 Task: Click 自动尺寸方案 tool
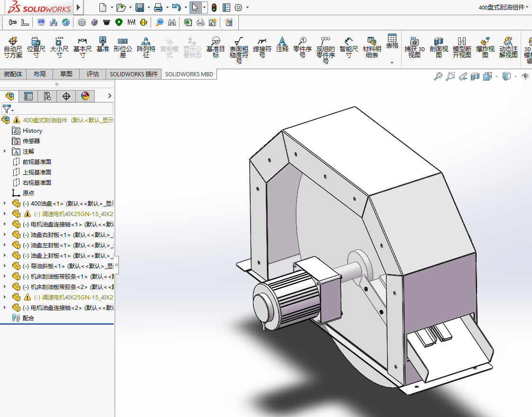pos(13,47)
